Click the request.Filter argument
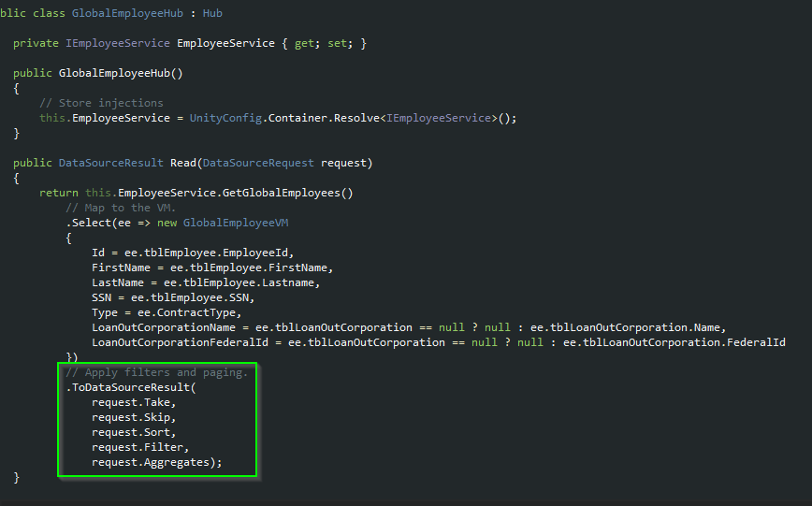The width and height of the screenshot is (812, 506). tap(141, 447)
